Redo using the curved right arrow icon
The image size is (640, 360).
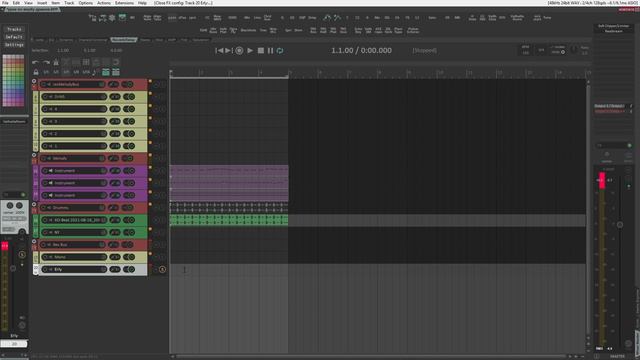coord(46,62)
